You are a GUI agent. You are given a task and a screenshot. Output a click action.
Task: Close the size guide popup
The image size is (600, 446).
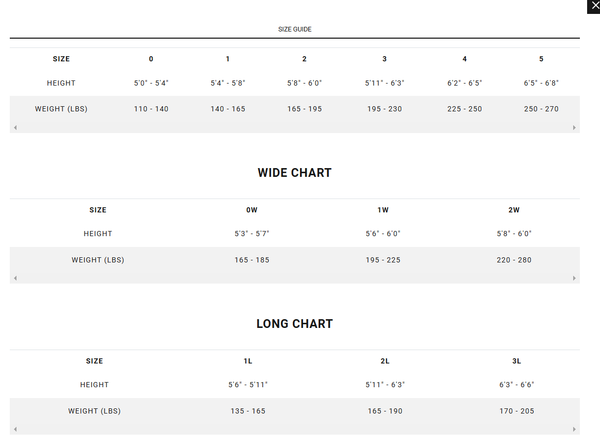pyautogui.click(x=593, y=6)
